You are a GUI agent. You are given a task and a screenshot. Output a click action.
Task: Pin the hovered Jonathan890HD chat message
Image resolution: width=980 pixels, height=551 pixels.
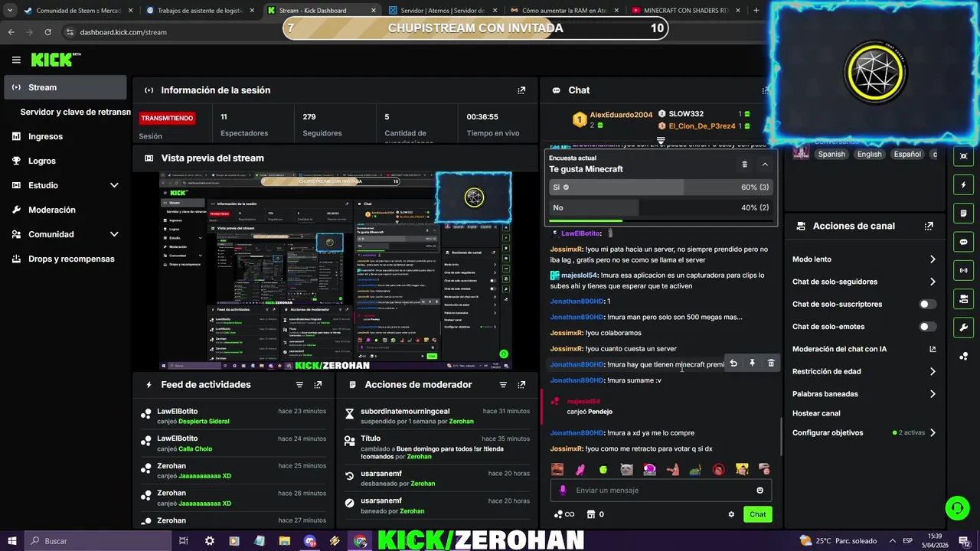tap(752, 364)
